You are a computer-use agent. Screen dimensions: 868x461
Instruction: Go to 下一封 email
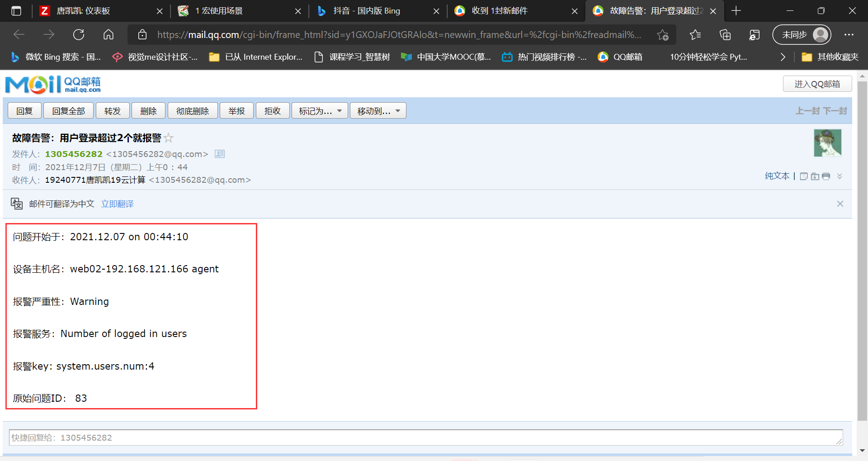coord(835,111)
